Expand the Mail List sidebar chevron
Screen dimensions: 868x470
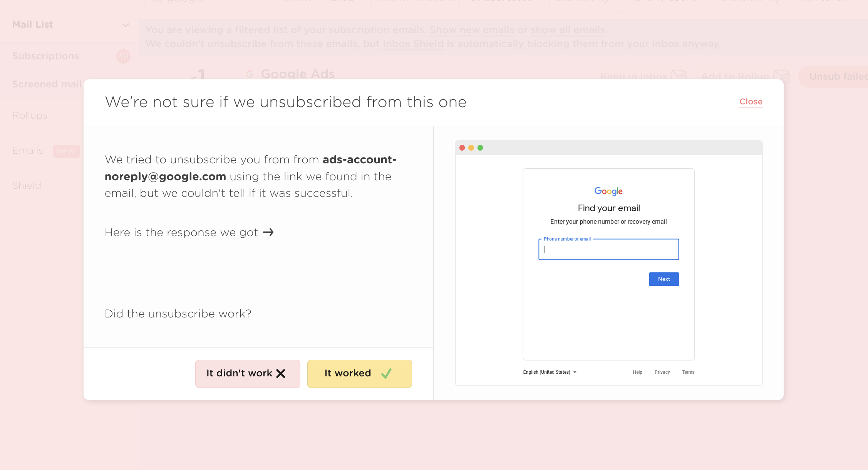coord(125,25)
